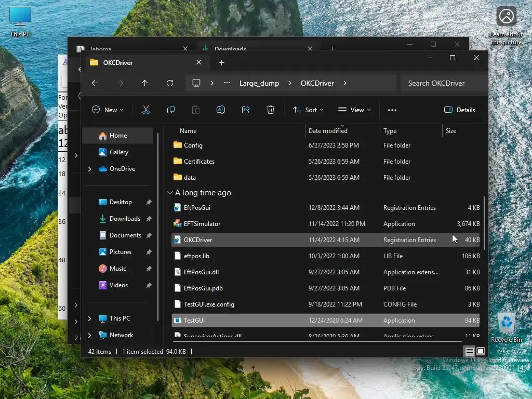Viewport: 532px width, 399px height.
Task: Select the TestGUI application row
Action: 326,320
